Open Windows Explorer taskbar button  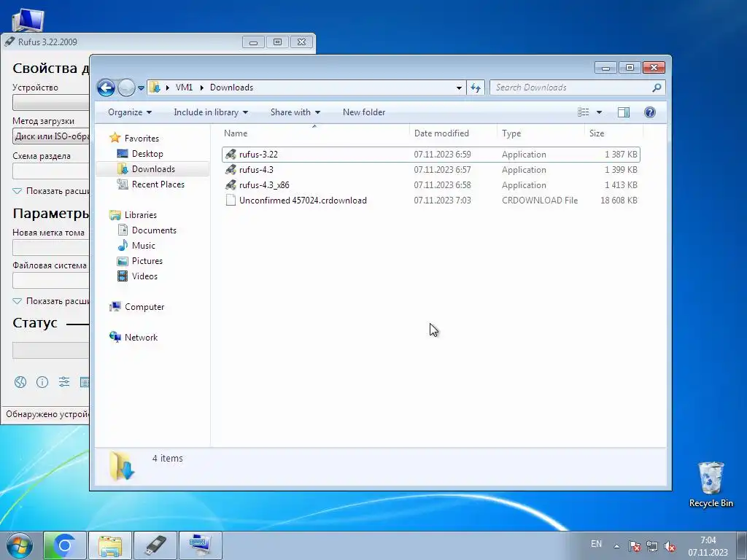(x=110, y=545)
